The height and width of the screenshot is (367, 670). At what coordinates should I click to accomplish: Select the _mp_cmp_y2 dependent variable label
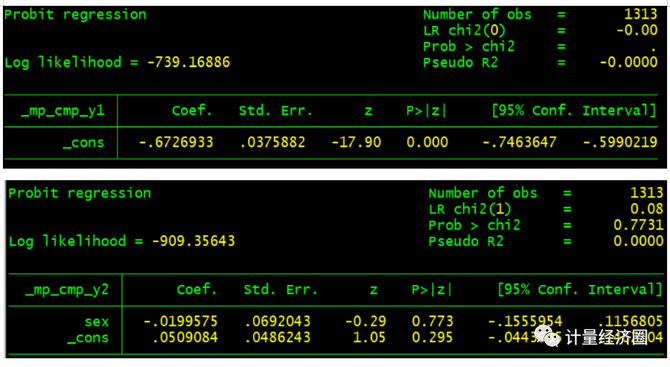[x=67, y=290]
